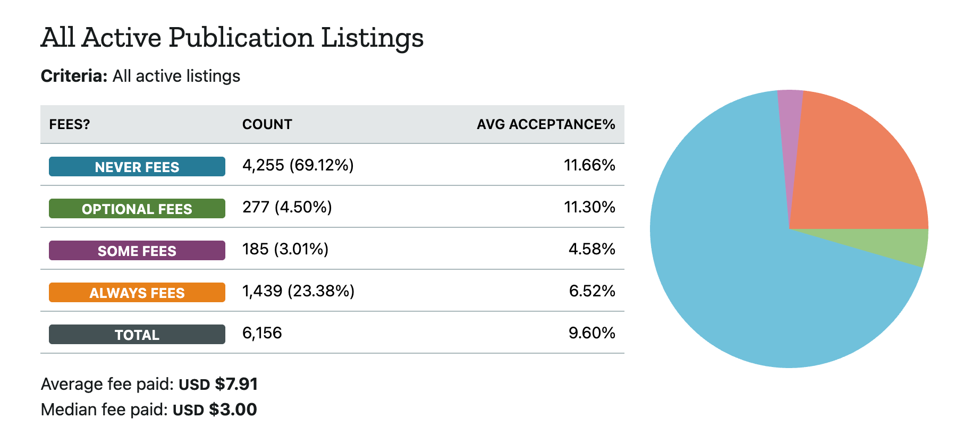980x444 pixels.
Task: Click the 277 (4.50%) count cell
Action: coord(287,207)
